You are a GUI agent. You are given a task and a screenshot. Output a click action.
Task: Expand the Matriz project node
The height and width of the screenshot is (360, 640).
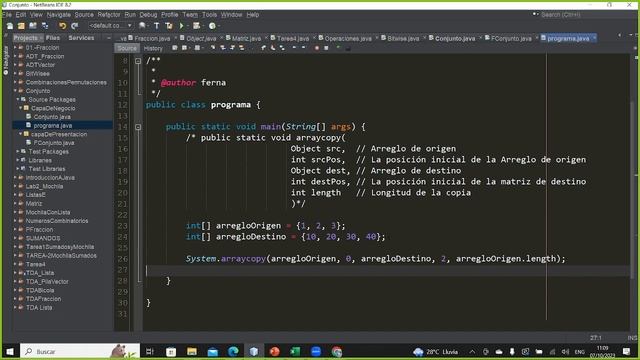(x=16, y=203)
